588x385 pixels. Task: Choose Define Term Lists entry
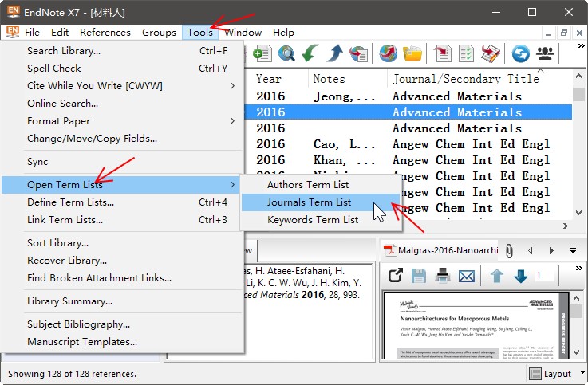click(x=122, y=202)
